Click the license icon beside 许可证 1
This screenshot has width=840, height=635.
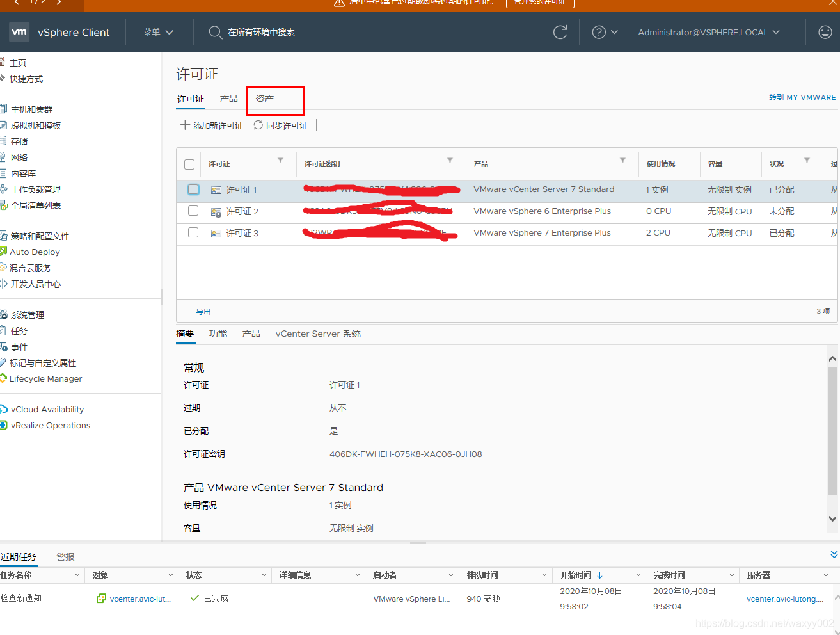point(216,190)
